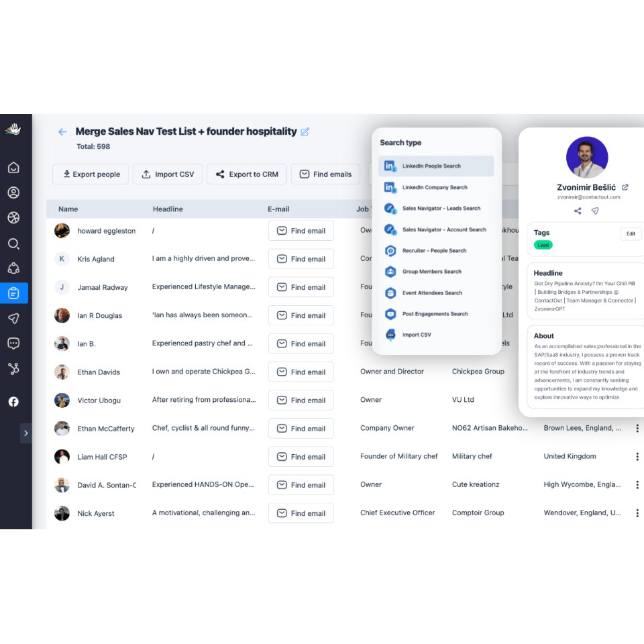The image size is (644, 644).
Task: Open Victor Ubogu's name
Action: pyautogui.click(x=99, y=400)
